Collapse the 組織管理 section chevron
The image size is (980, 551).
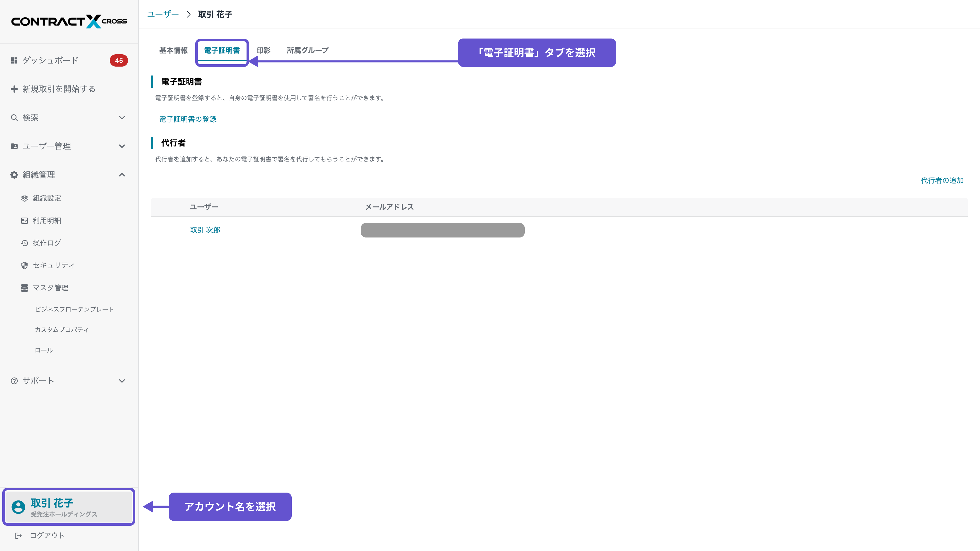[x=122, y=174]
